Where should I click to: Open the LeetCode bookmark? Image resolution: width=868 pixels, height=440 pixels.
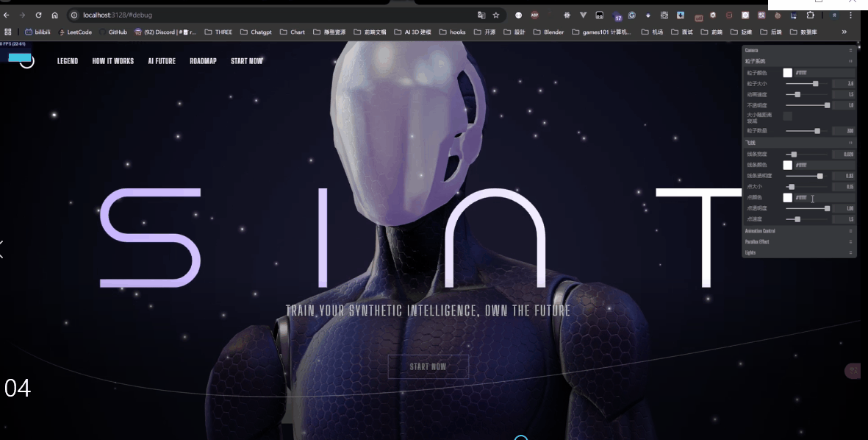(75, 32)
